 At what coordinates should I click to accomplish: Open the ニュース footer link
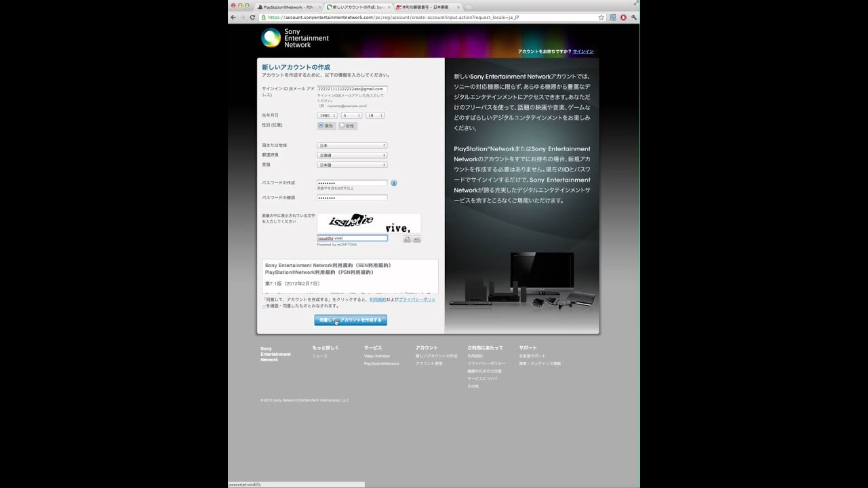click(x=319, y=356)
